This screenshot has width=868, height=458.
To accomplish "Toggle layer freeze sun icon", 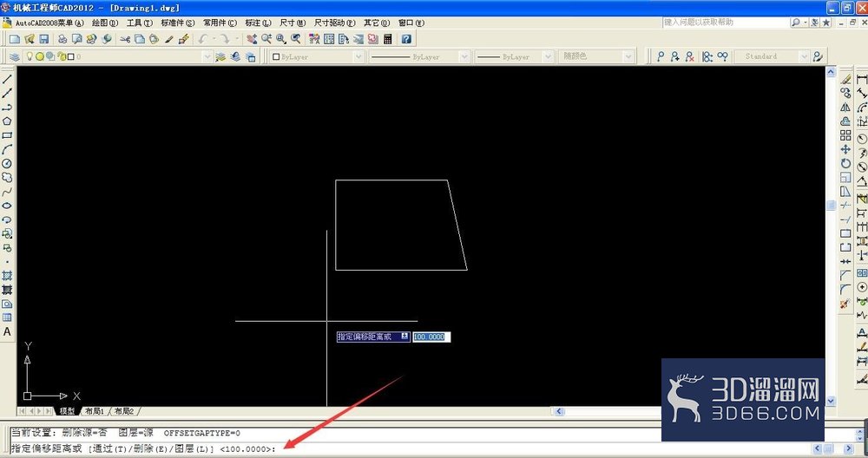I will click(x=40, y=56).
